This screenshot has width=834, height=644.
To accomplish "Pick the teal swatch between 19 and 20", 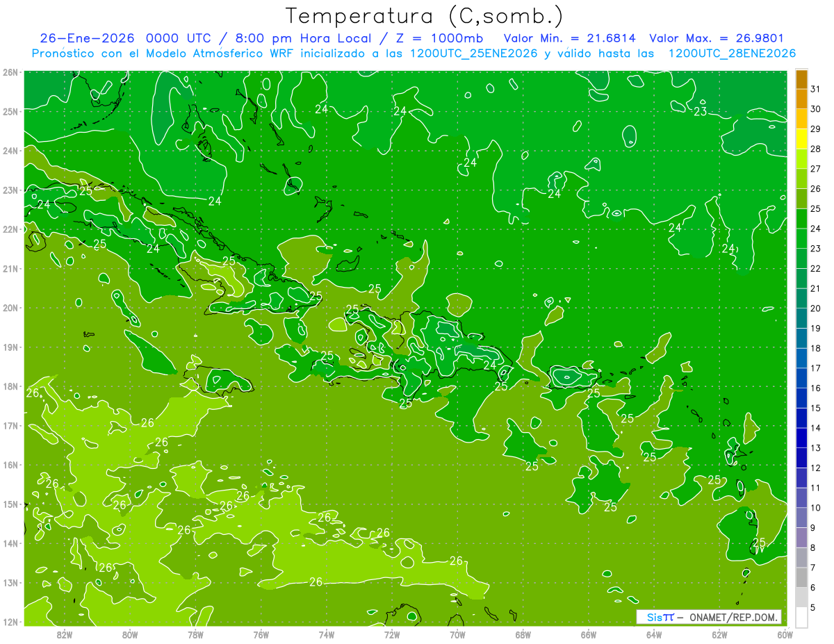I will click(801, 318).
